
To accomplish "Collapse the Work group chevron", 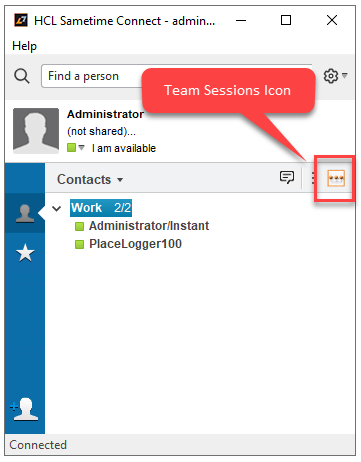I will 57,209.
